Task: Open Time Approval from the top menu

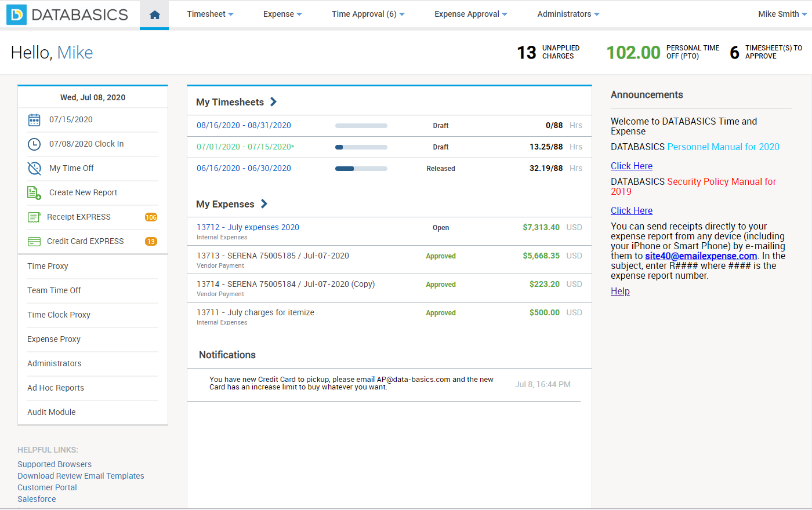Action: coord(368,13)
